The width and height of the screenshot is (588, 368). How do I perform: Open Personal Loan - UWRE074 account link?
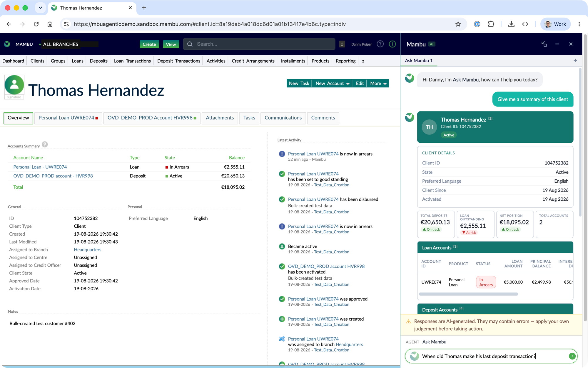click(40, 167)
